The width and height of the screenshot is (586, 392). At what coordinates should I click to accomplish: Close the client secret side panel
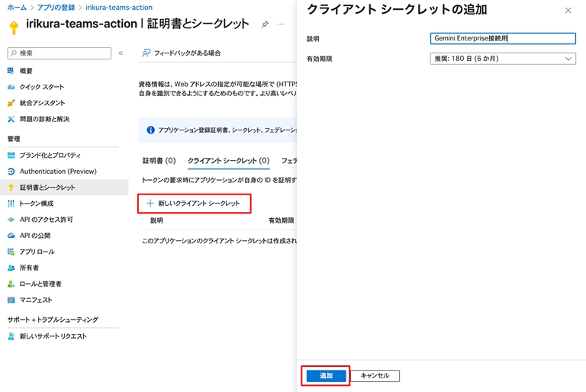click(568, 11)
